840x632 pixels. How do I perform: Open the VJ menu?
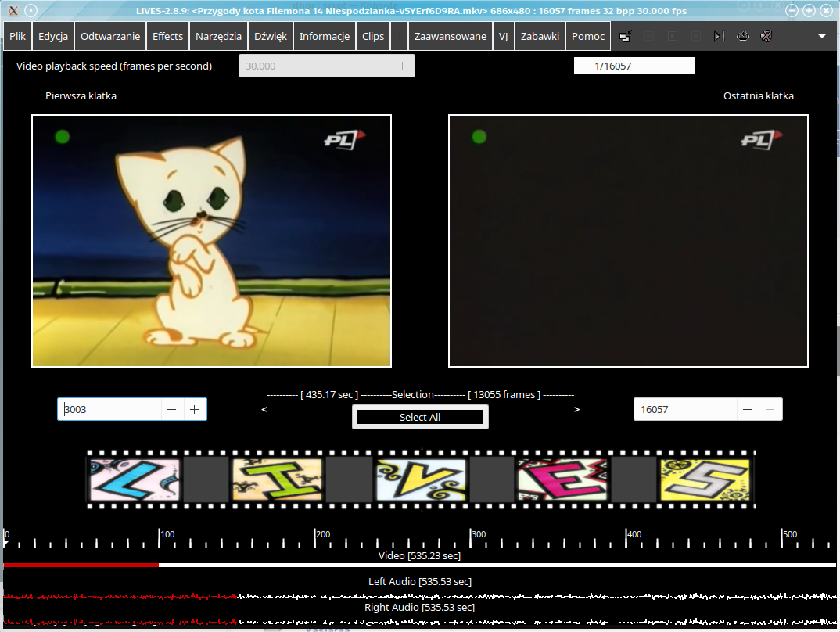504,36
